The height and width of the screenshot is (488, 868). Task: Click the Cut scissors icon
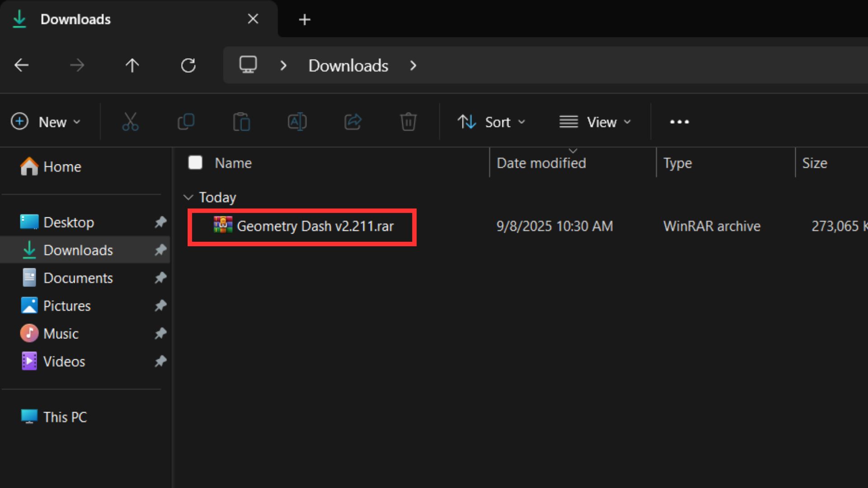point(130,122)
